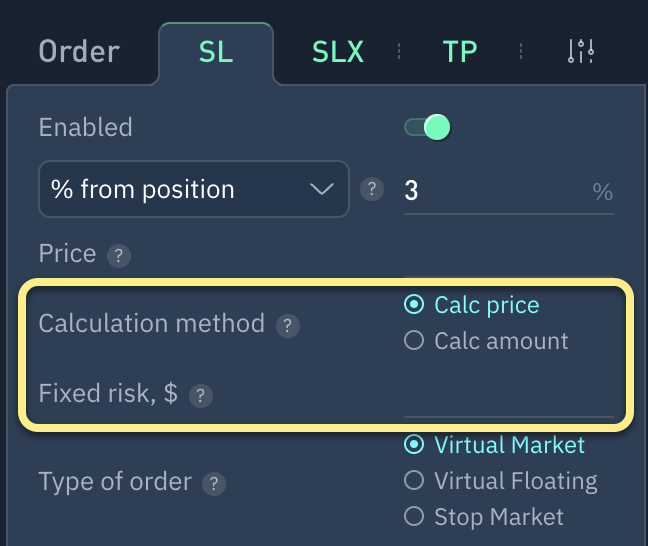Click help icon next to percent dropdown
The image size is (648, 546).
372,189
